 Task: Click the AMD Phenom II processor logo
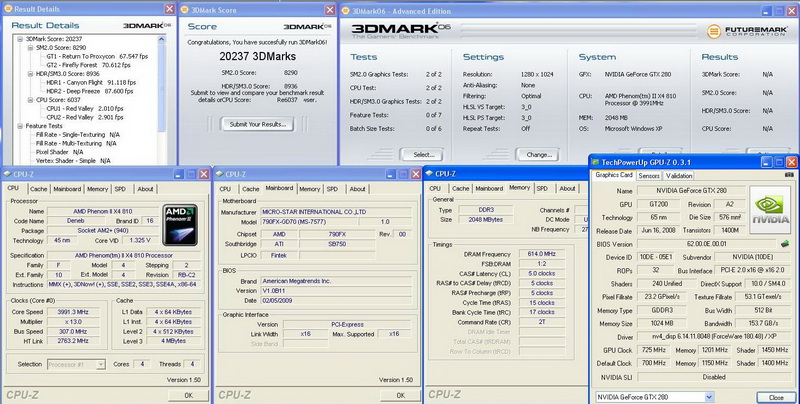tap(181, 226)
